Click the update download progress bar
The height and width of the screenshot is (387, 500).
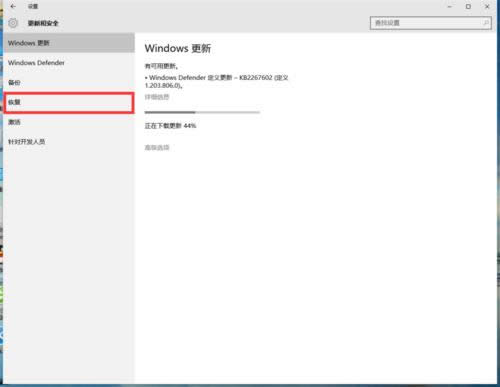pyautogui.click(x=202, y=112)
